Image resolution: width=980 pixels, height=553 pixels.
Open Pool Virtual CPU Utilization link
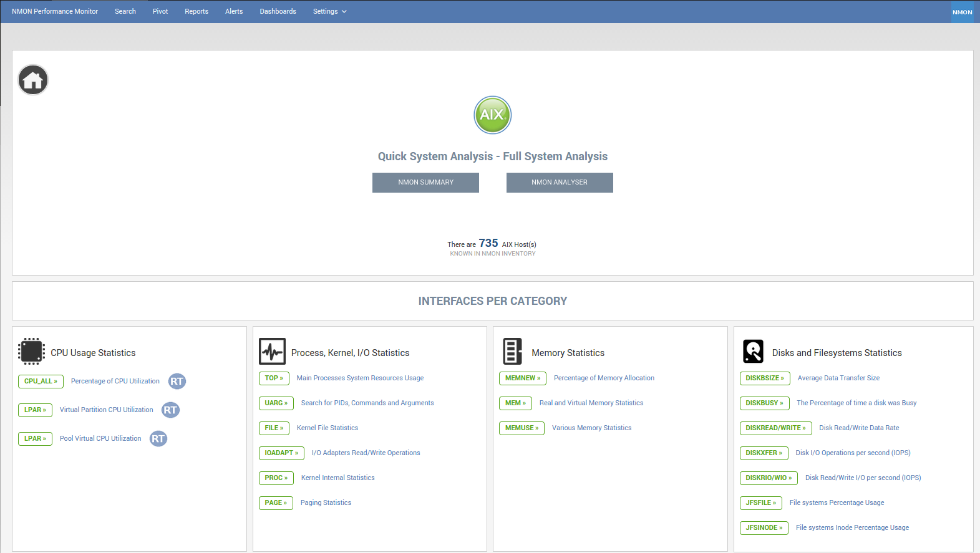click(x=100, y=439)
